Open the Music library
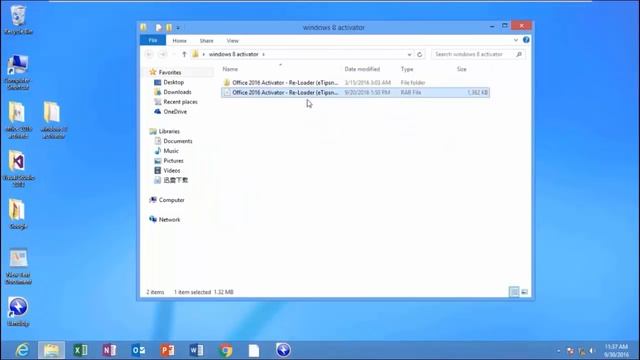This screenshot has height=360, width=640. tap(171, 151)
